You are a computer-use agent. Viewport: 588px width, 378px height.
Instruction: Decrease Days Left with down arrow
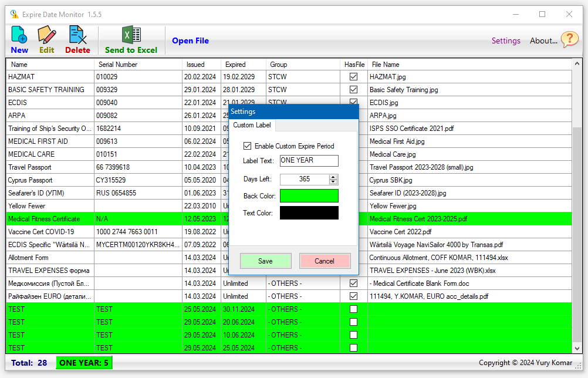pyautogui.click(x=333, y=182)
